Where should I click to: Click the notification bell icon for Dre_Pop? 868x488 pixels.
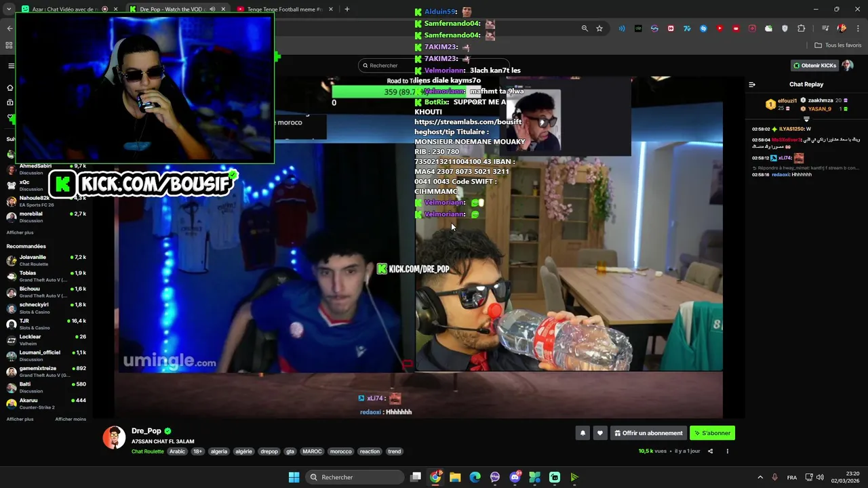583,433
